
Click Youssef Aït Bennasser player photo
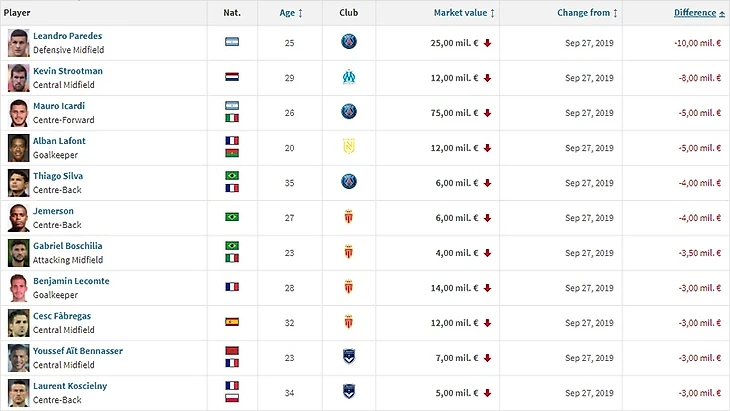coord(17,357)
